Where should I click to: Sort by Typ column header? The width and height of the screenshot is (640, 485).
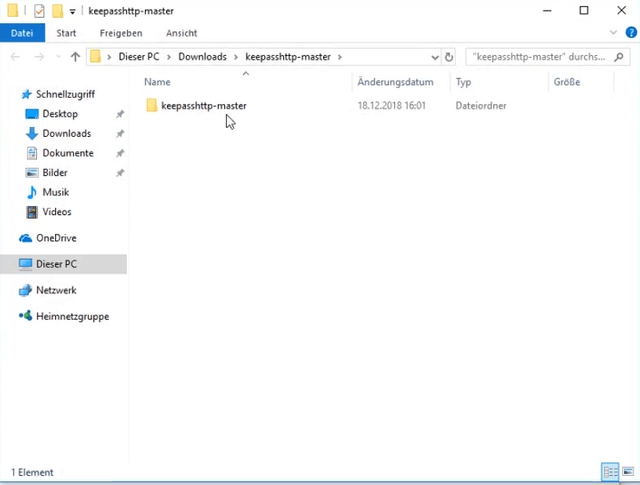coord(463,82)
